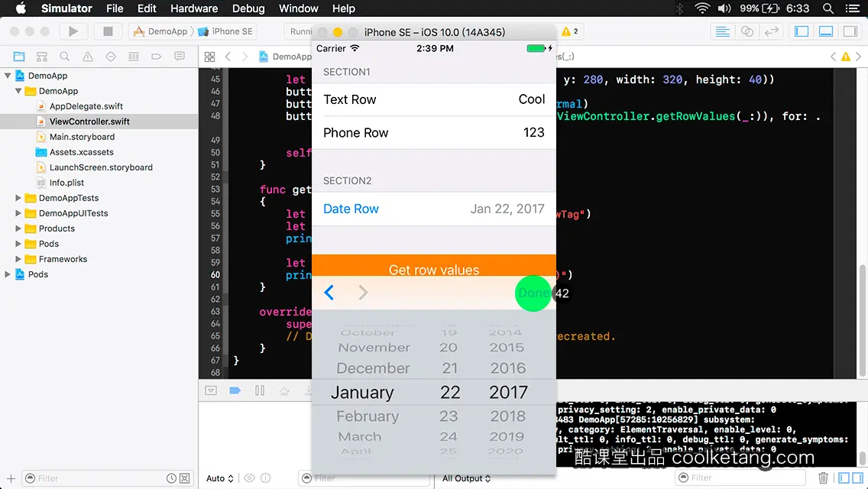Image resolution: width=868 pixels, height=489 pixels.
Task: Go forward in the Xcode editor history
Action: tap(245, 57)
